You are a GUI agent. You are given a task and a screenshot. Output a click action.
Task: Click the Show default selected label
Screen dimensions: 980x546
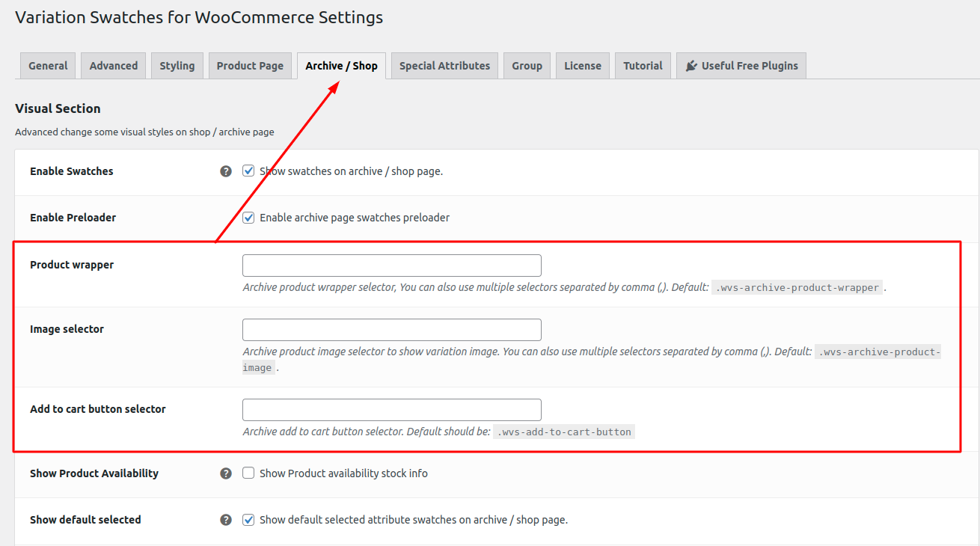pos(85,520)
